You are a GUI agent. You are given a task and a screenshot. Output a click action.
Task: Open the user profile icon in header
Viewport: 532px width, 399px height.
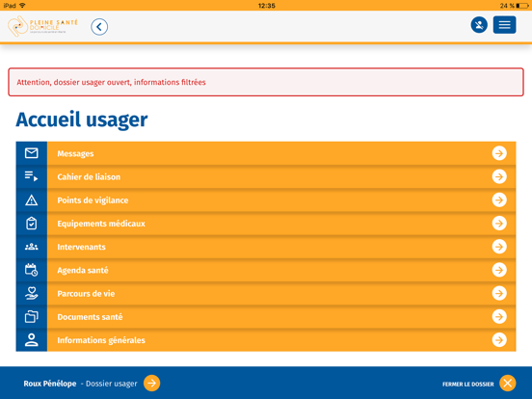coord(479,25)
